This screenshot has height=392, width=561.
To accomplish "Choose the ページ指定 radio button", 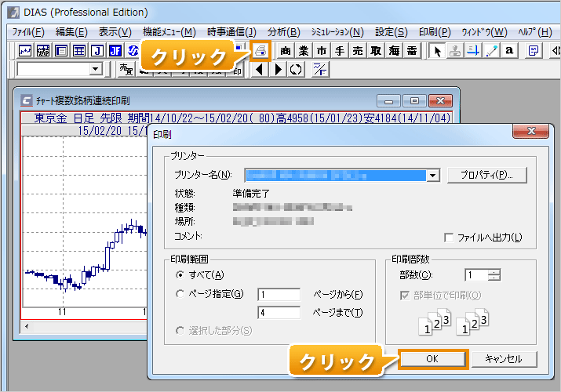I will pyautogui.click(x=181, y=294).
